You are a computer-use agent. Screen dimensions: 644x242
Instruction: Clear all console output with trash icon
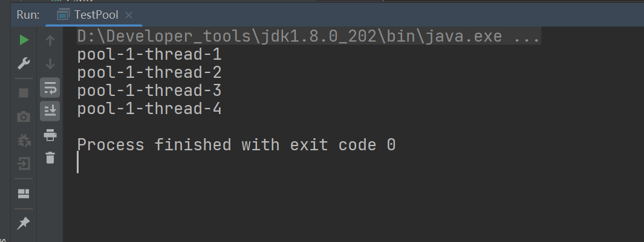[50, 158]
